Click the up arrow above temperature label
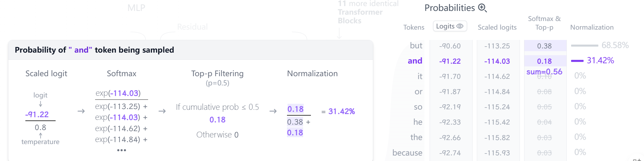644x161 pixels. [41, 135]
